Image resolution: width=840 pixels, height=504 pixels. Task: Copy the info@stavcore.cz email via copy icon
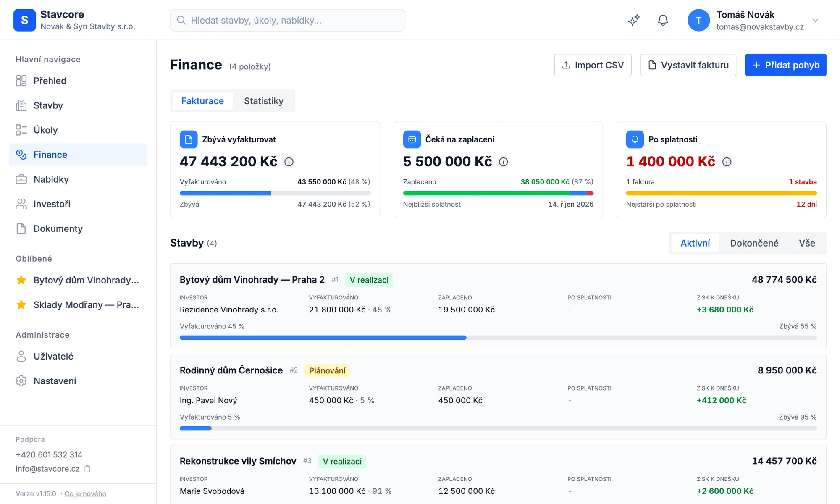pyautogui.click(x=87, y=469)
